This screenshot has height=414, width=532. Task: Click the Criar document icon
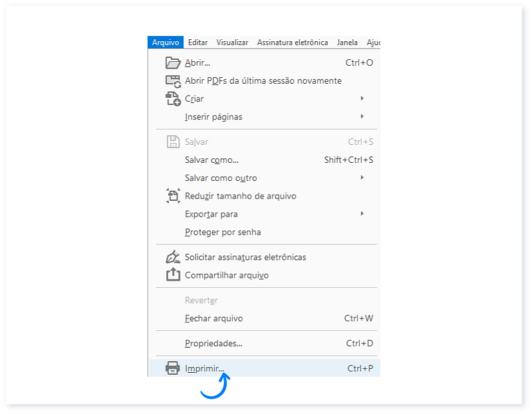tap(172, 99)
